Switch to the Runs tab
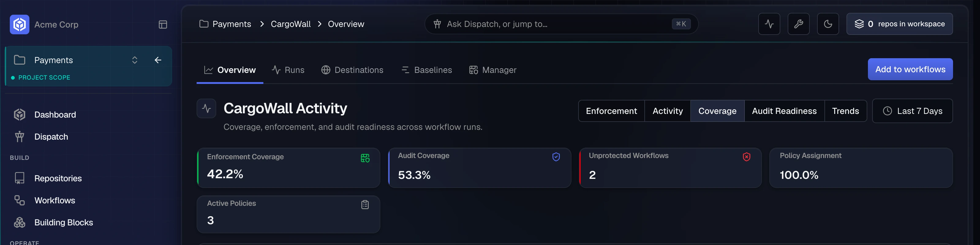 pyautogui.click(x=288, y=70)
